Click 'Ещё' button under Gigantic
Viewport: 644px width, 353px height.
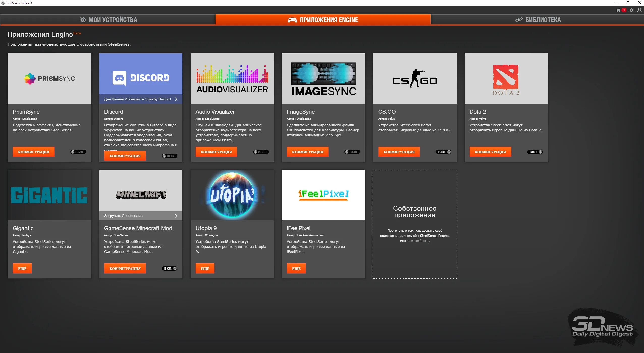click(x=22, y=268)
